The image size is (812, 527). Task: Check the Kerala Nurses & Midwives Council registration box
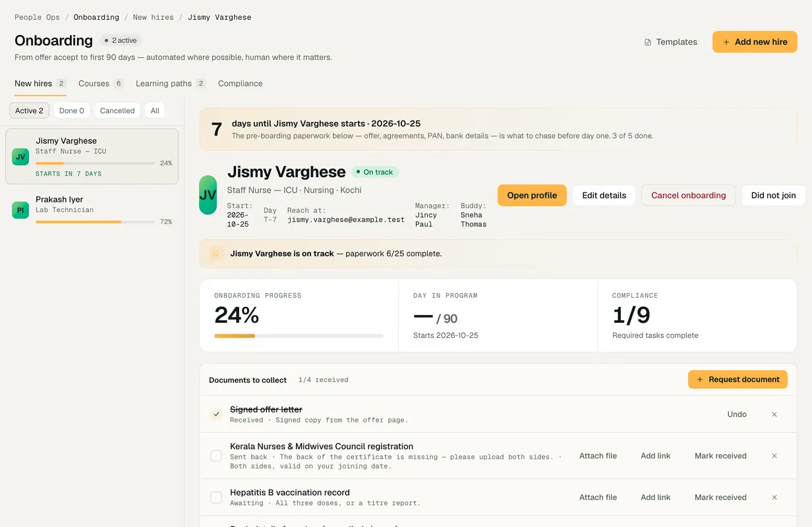click(216, 456)
